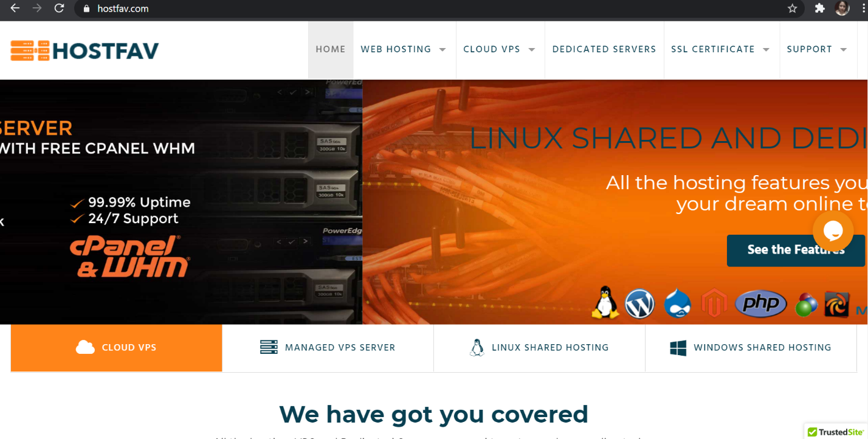Expand the SSL Certificate dropdown arrow

(766, 49)
